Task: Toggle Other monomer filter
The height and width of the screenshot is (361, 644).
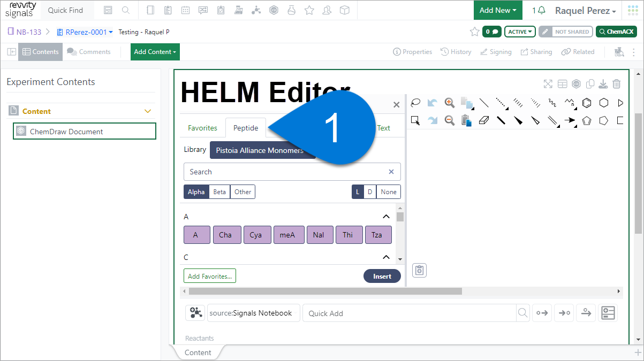Action: click(243, 192)
